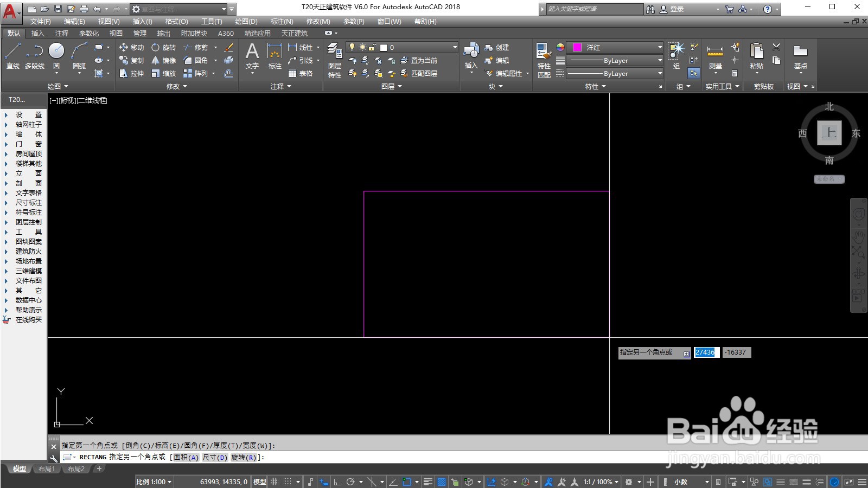Select the Circle (圆) tool
Screen dimensions: 868x488
[56, 57]
